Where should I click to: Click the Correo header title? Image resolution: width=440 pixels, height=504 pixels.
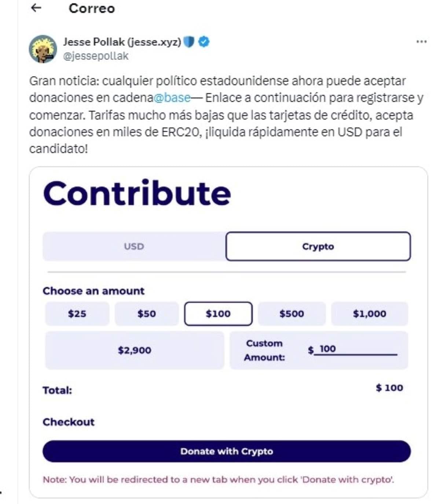pyautogui.click(x=92, y=8)
